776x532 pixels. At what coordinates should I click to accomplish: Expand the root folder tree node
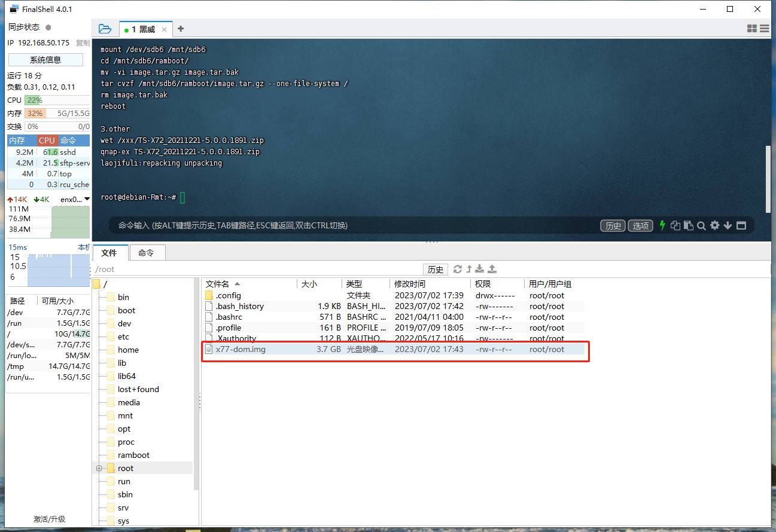pyautogui.click(x=99, y=469)
